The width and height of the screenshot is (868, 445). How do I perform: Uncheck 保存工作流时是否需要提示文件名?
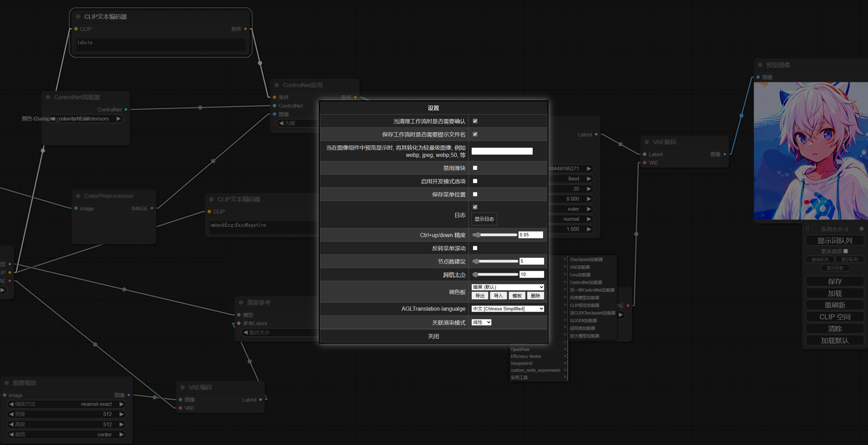point(475,134)
